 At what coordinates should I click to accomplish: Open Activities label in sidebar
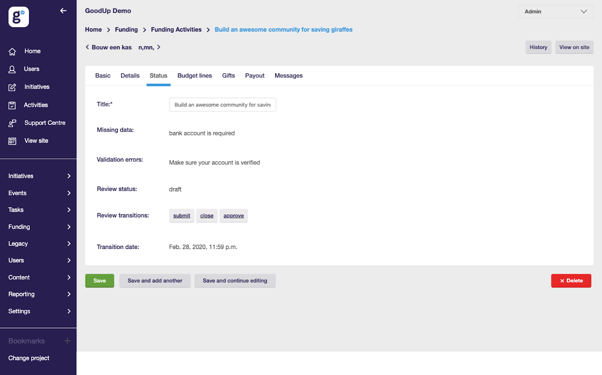[36, 105]
